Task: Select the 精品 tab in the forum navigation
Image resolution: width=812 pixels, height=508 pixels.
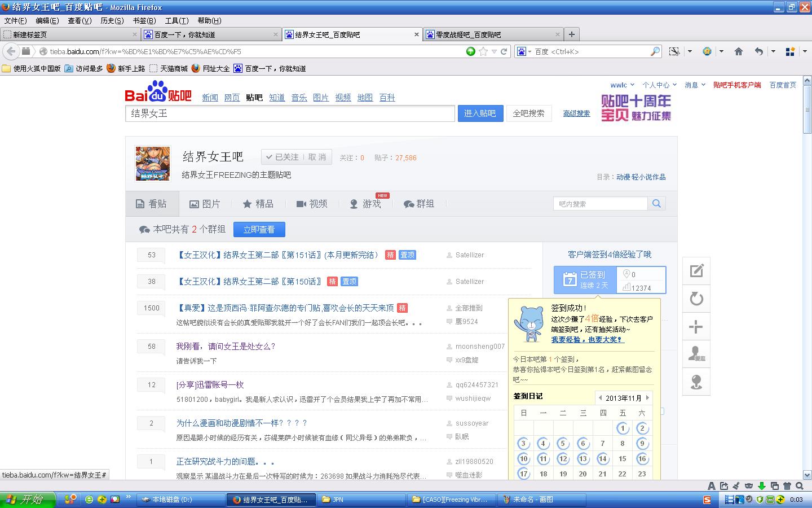Action: [258, 204]
